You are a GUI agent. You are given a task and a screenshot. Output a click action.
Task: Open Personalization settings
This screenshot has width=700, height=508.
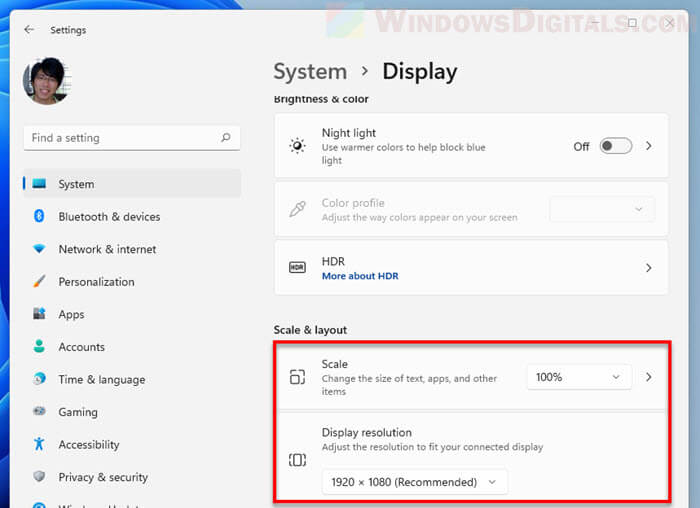point(96,282)
